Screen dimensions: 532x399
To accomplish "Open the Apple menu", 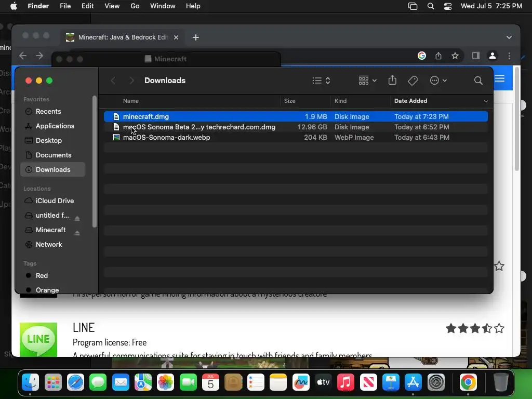I will [x=14, y=6].
